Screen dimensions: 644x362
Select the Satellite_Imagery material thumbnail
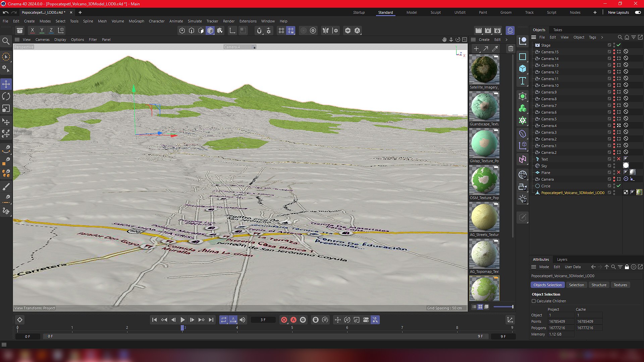click(484, 70)
